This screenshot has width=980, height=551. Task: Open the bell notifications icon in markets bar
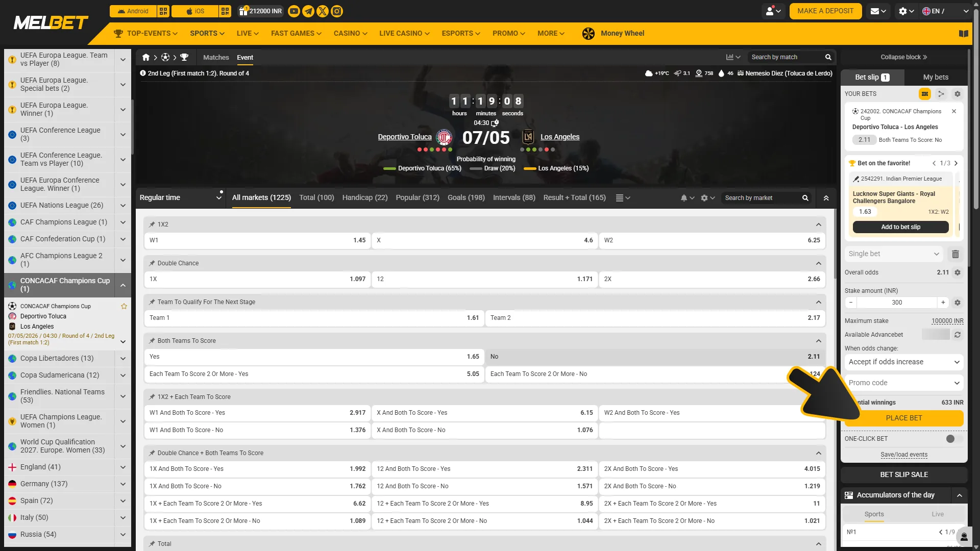tap(687, 198)
